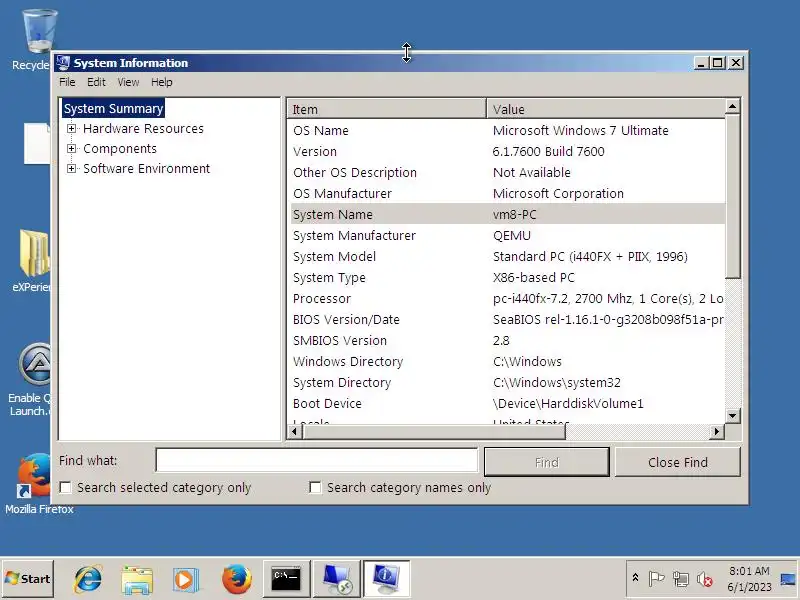Open Firefox from the taskbar
This screenshot has height=600, width=800.
[236, 580]
